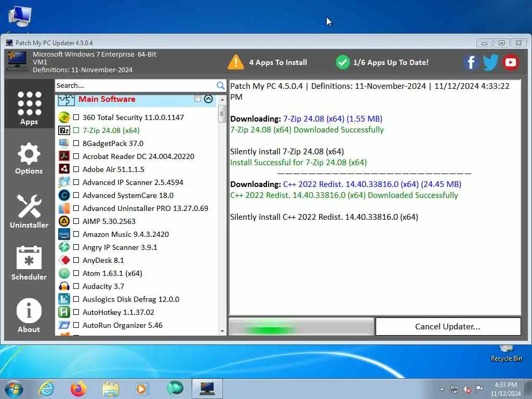Check the AIMP 5.30.2563 checkbox

[76, 221]
